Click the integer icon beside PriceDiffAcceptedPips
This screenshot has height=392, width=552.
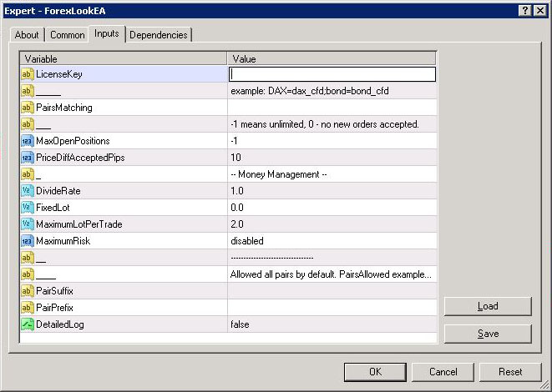[x=28, y=158]
